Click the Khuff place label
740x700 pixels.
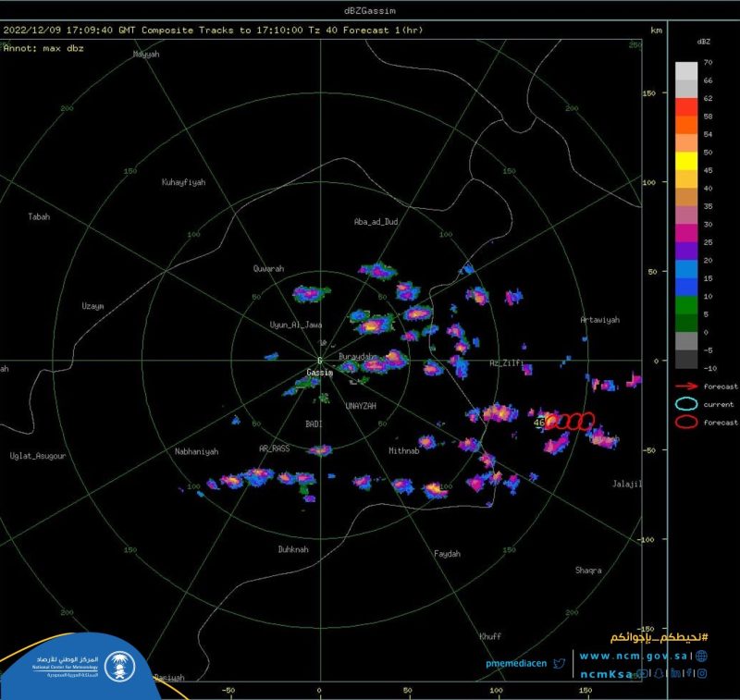490,636
